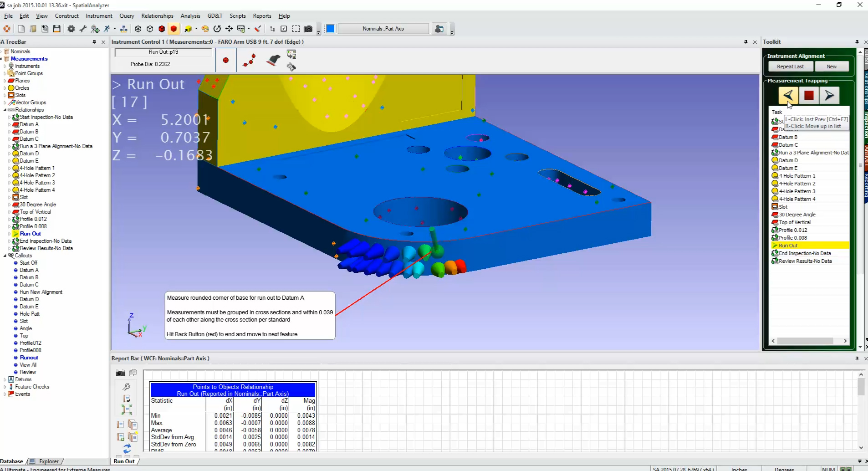The image size is (868, 471).
Task: Select the multi-point scan mode icon
Action: 249,60
